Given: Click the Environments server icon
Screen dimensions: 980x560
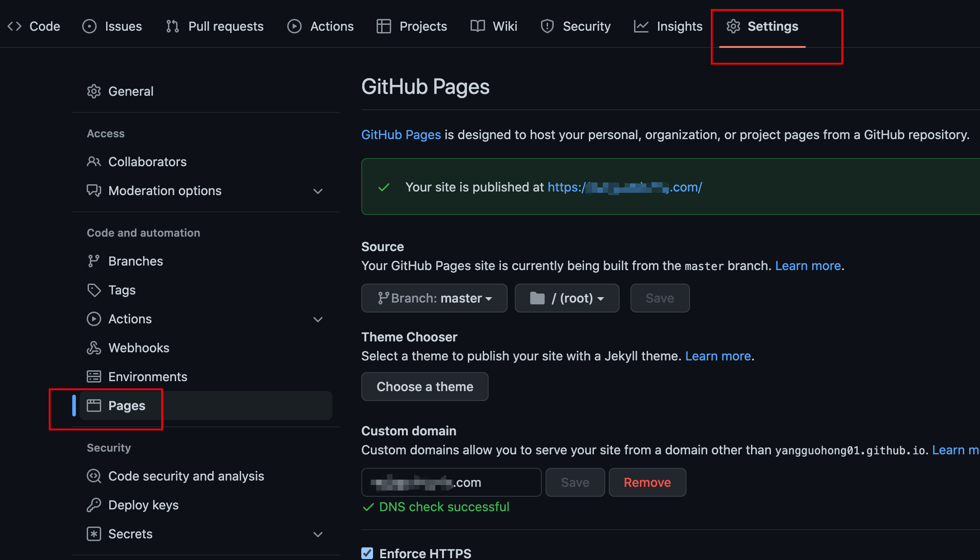Looking at the screenshot, I should [94, 377].
